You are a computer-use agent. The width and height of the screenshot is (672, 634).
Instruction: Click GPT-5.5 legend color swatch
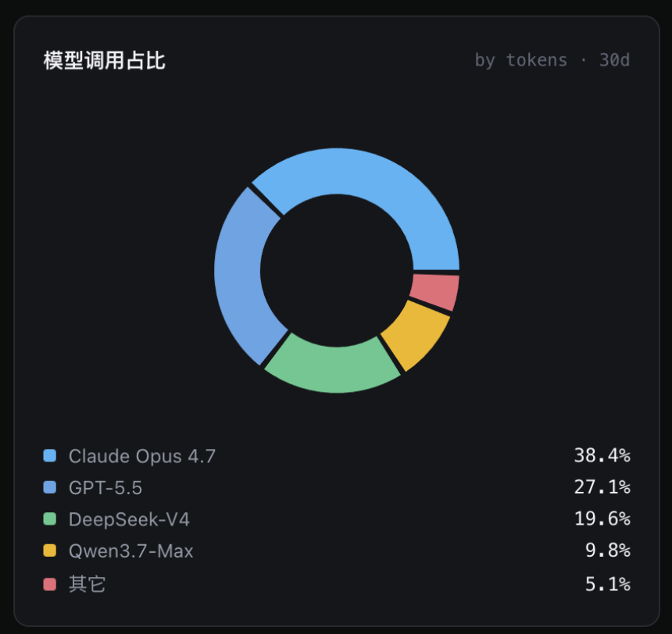pyautogui.click(x=50, y=487)
